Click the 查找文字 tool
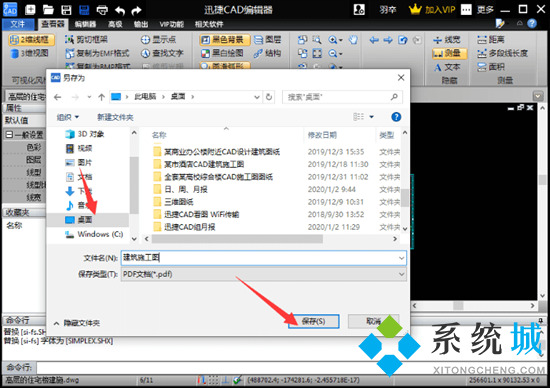This screenshot has width=550, height=388. click(162, 53)
